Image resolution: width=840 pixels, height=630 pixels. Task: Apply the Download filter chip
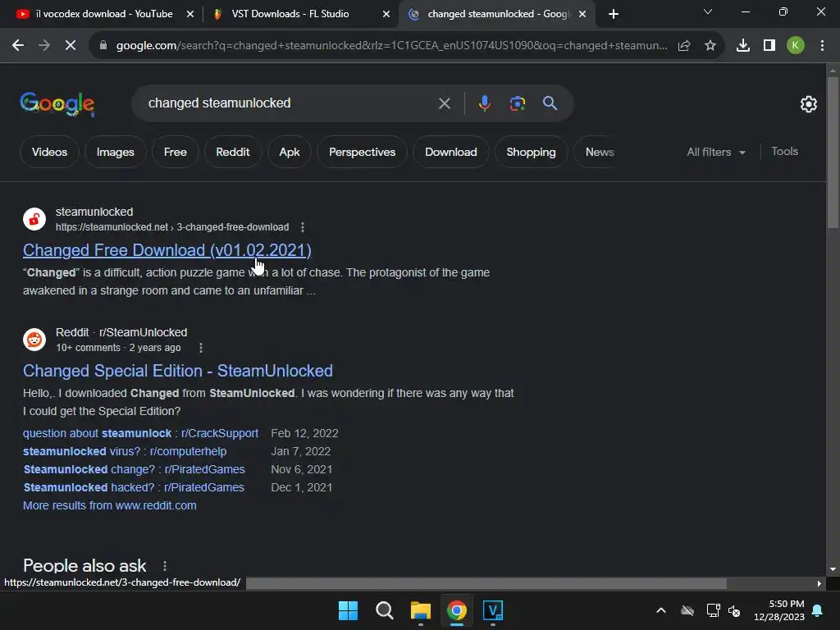point(451,152)
